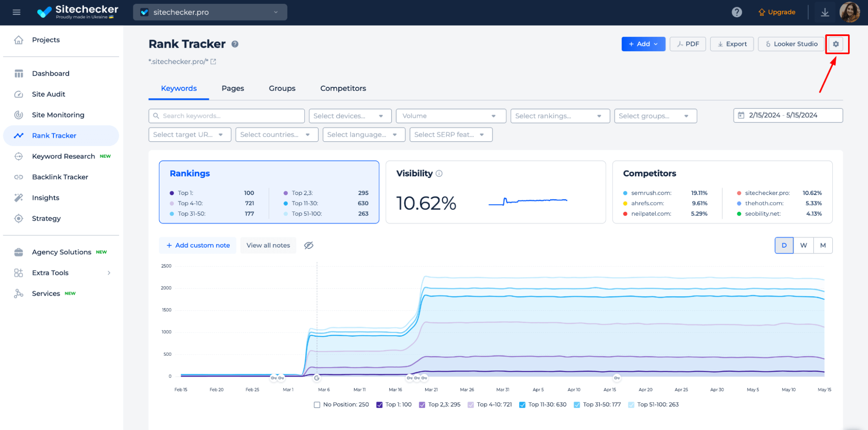Click the Looker Studio button
Screen dimensions: 868x430
point(791,44)
